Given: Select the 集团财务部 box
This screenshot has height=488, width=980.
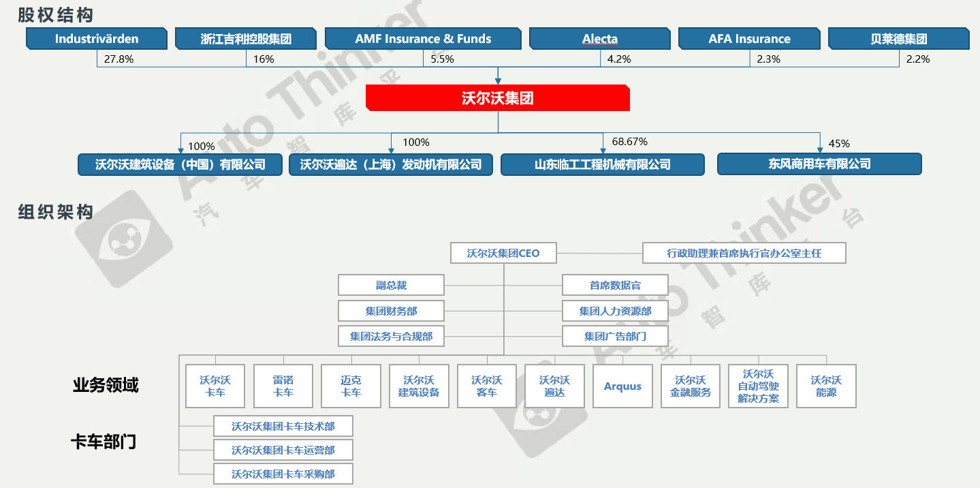Looking at the screenshot, I should coord(392,311).
